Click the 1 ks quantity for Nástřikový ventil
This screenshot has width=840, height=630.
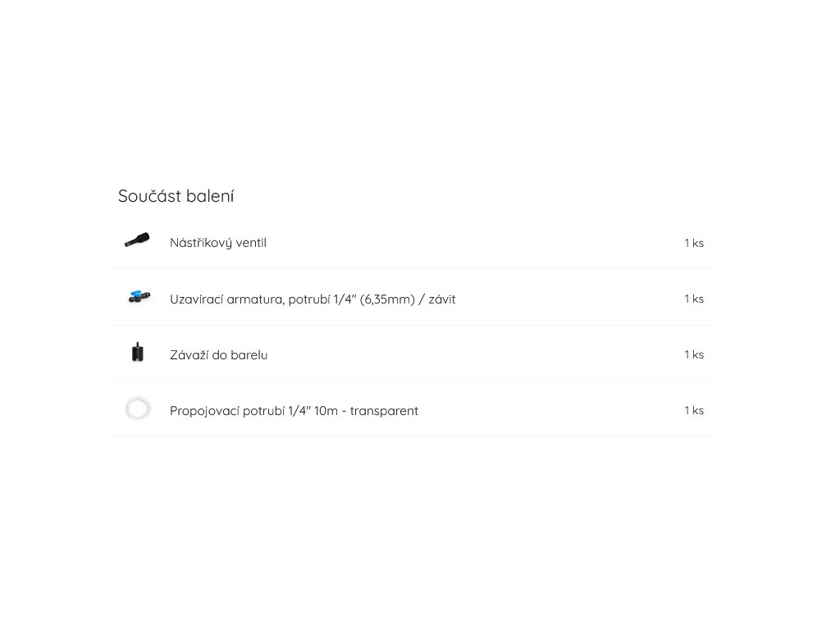694,243
